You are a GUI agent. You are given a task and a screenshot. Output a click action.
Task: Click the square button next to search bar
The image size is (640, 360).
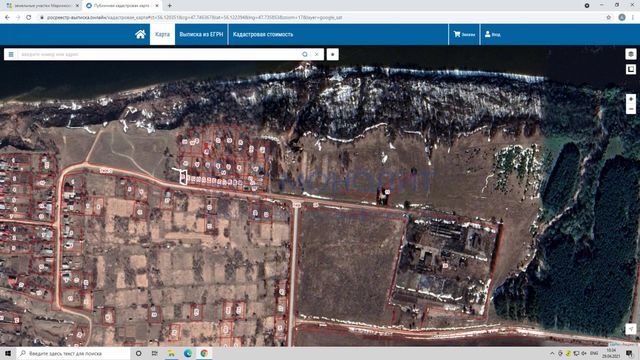click(x=333, y=54)
